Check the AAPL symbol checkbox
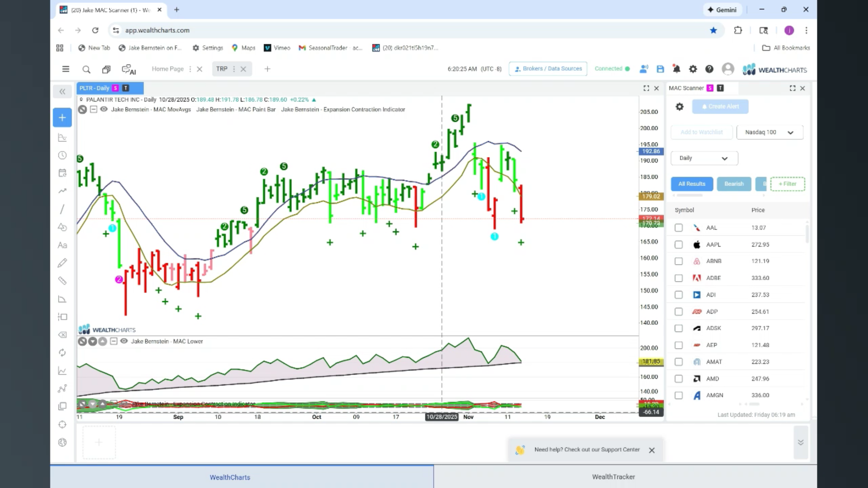The width and height of the screenshot is (868, 488). click(x=679, y=244)
